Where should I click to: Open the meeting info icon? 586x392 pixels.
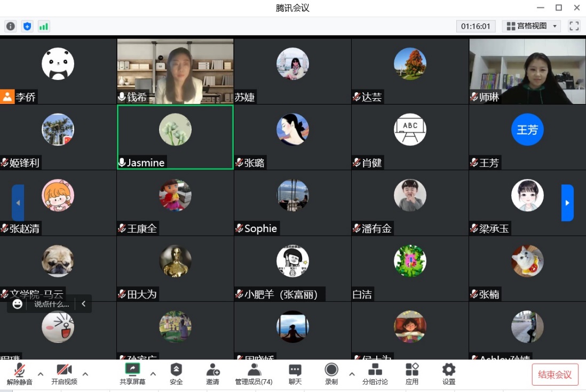10,26
